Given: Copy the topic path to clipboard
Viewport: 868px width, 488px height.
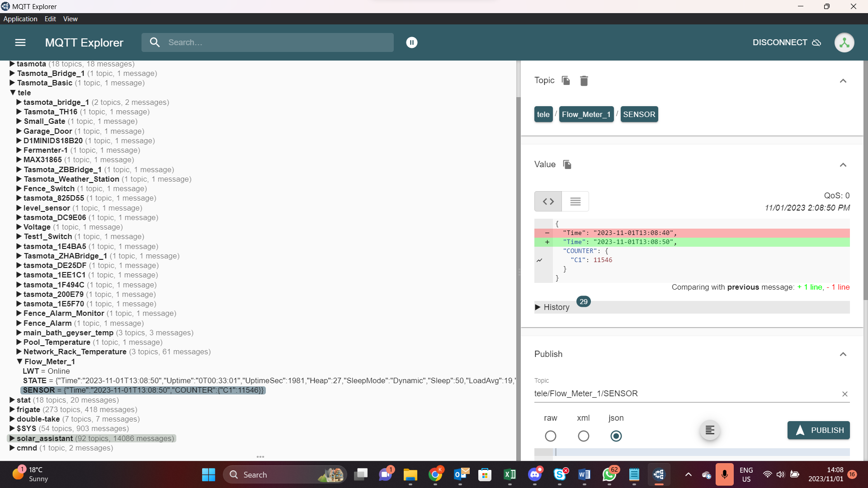Looking at the screenshot, I should tap(565, 80).
